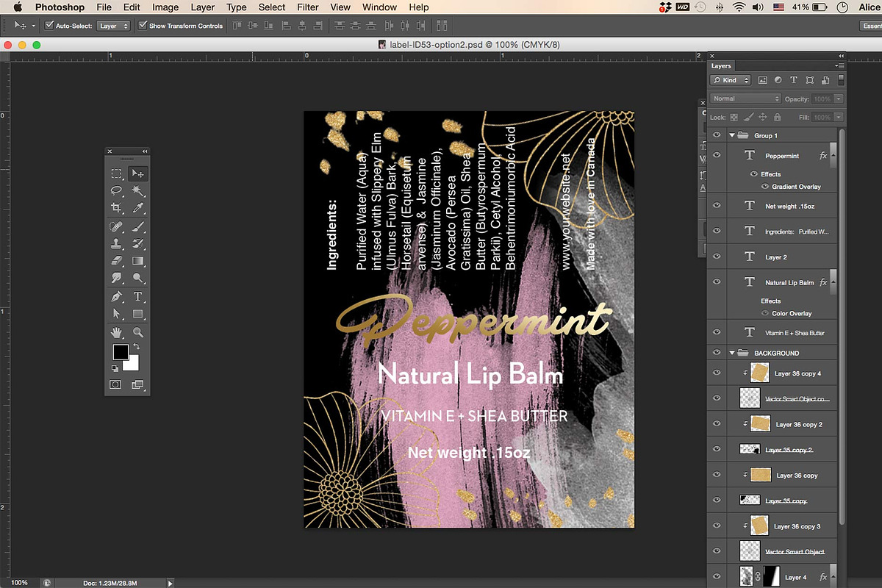Image resolution: width=882 pixels, height=588 pixels.
Task: Select the Healing Brush tool
Action: coord(116,226)
